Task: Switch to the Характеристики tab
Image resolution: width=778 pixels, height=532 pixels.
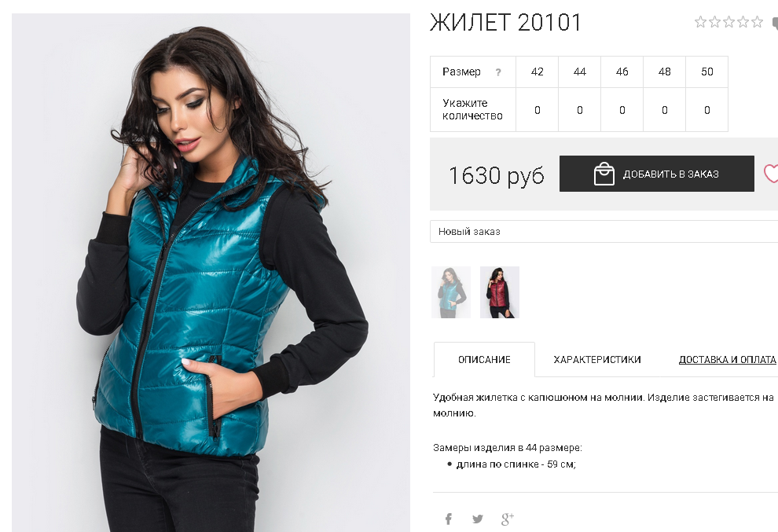Action: pyautogui.click(x=597, y=359)
